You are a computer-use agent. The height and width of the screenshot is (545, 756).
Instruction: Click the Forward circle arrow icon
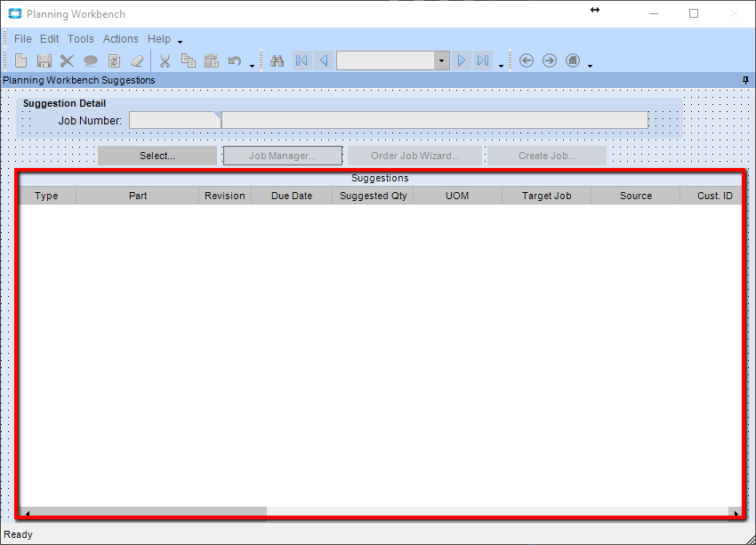click(550, 60)
